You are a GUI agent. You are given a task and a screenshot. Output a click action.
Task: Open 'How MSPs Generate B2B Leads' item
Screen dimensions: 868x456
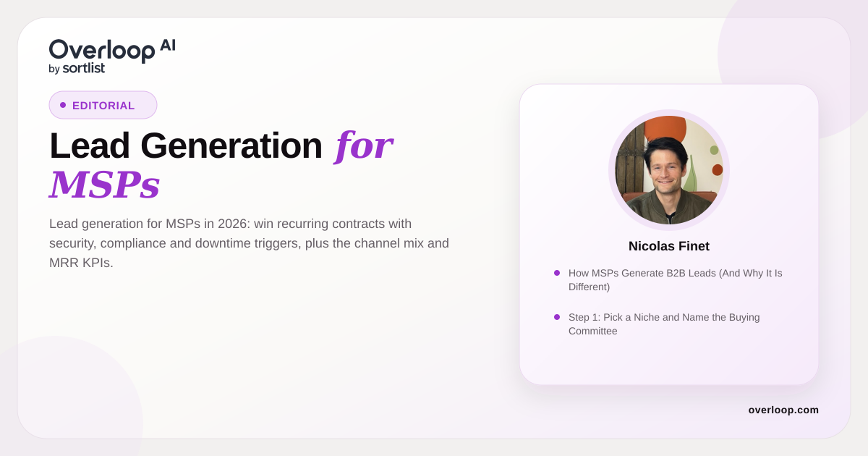[676, 280]
